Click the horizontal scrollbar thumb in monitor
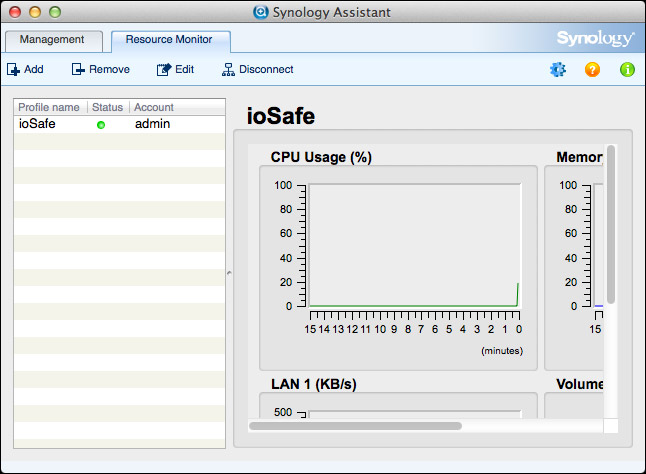646x474 pixels. tap(355, 426)
